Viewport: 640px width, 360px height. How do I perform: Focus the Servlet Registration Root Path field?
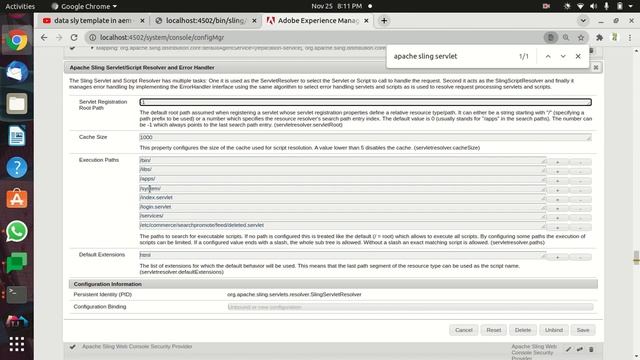[x=365, y=102]
